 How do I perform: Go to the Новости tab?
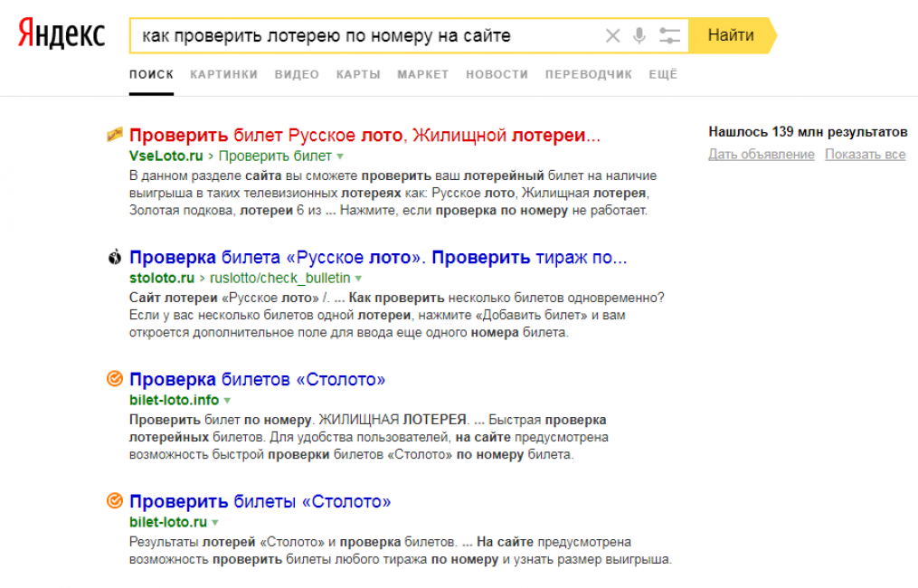(x=497, y=74)
